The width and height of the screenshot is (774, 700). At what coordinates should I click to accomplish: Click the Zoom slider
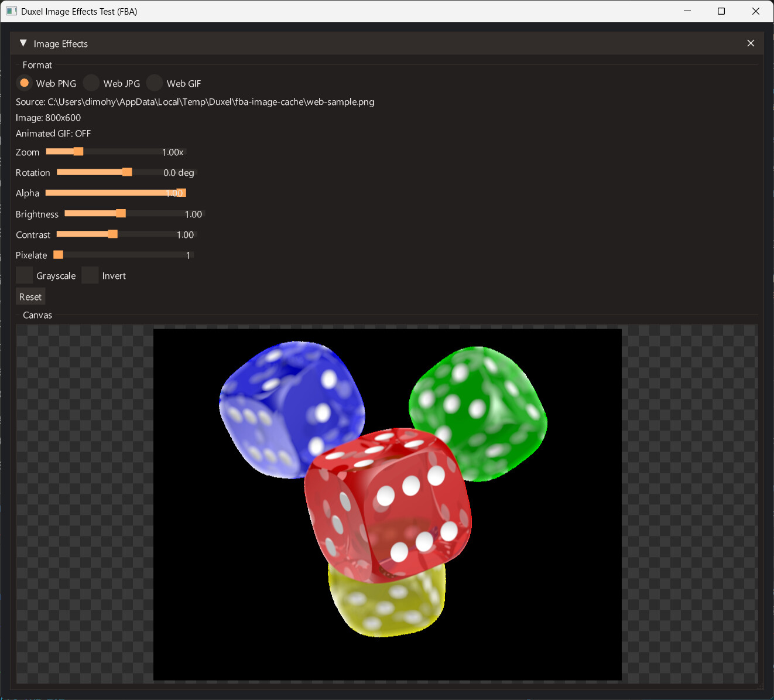point(116,152)
